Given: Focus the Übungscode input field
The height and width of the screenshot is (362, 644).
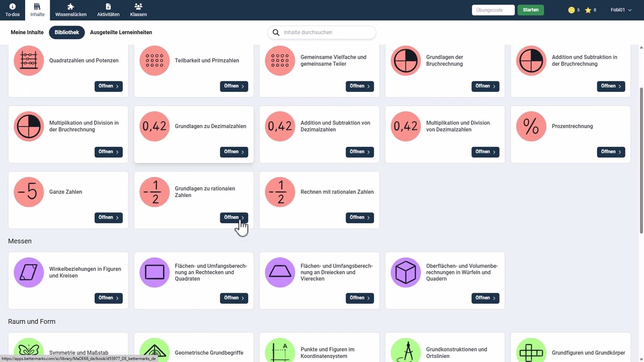Looking at the screenshot, I should pos(493,10).
